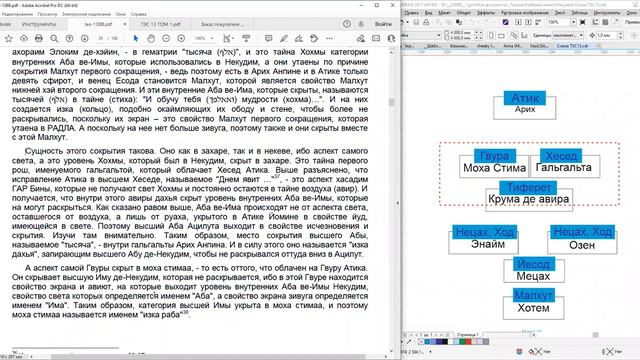Click the nudge distance field 1,0 мм
640x360 pixels.
(x=606, y=36)
